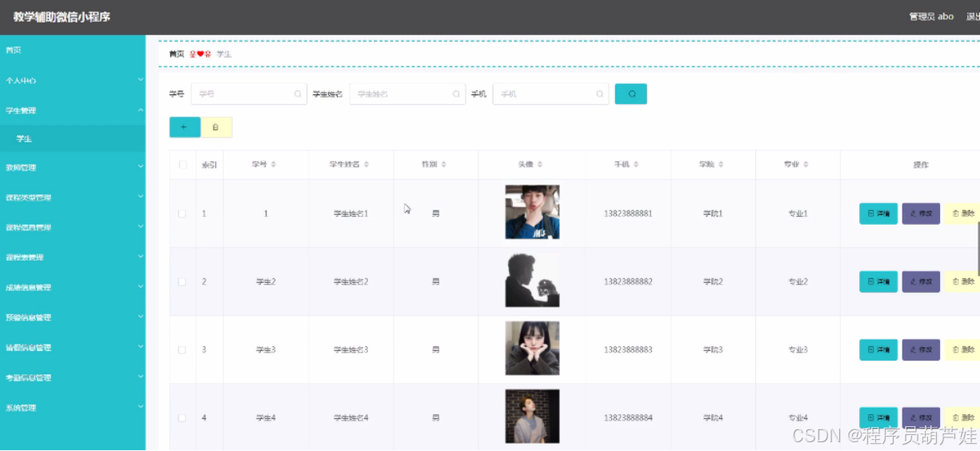Sort table by 专业 column sort arrows
980x451 pixels.
click(806, 165)
